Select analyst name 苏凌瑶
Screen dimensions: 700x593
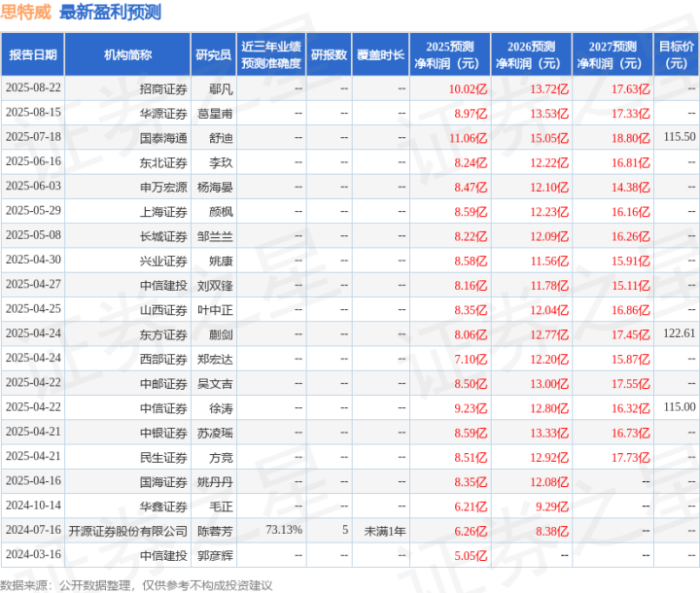tap(215, 434)
